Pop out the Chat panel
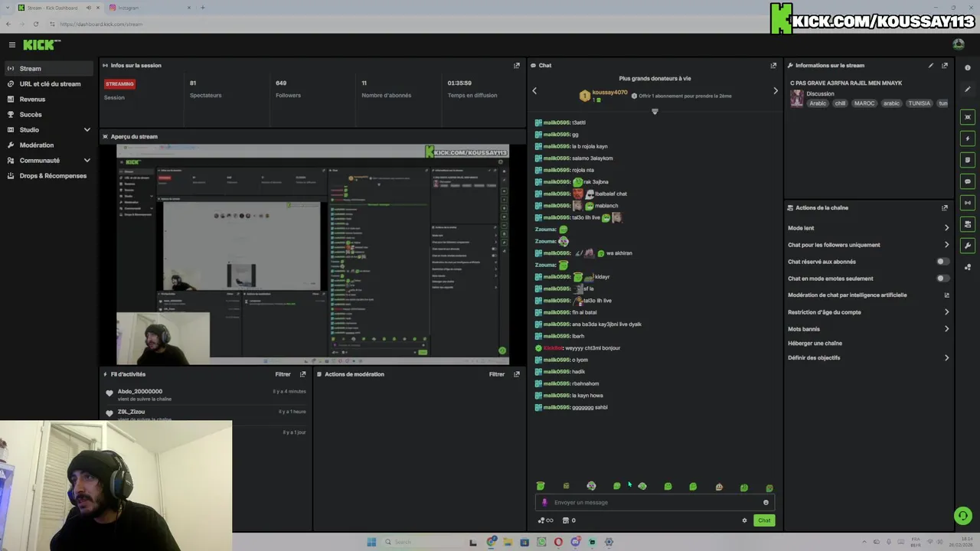The image size is (980, 551). pyautogui.click(x=773, y=65)
